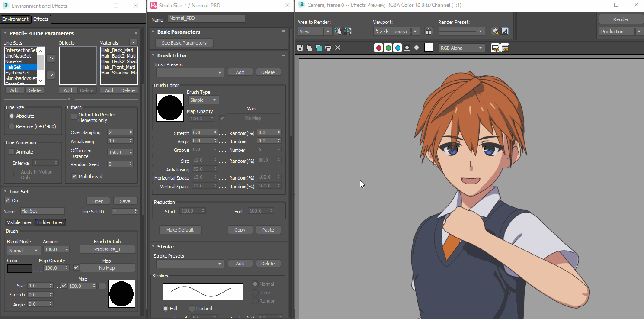The height and width of the screenshot is (319, 644).
Task: Click the See Basic Parameters button
Action: pos(184,43)
